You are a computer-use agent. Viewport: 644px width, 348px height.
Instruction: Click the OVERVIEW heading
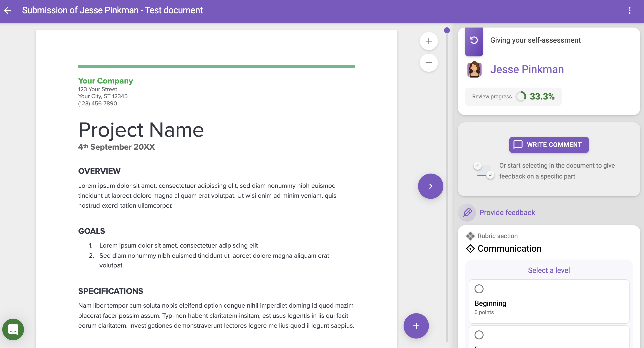99,171
